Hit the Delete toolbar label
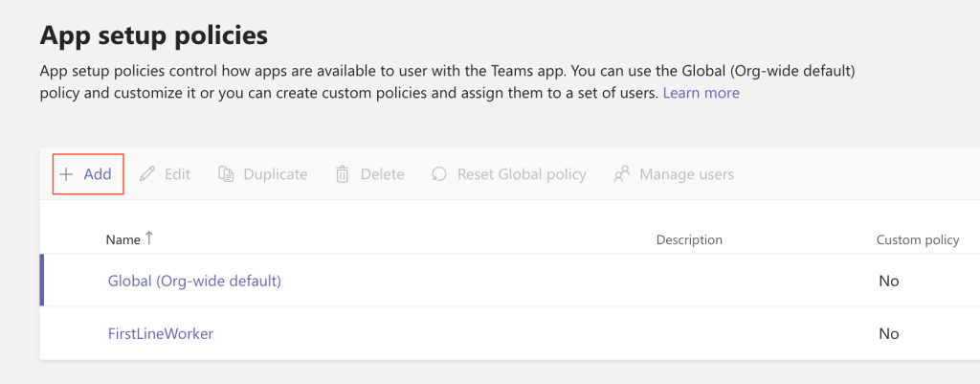The height and width of the screenshot is (384, 980). (x=382, y=174)
